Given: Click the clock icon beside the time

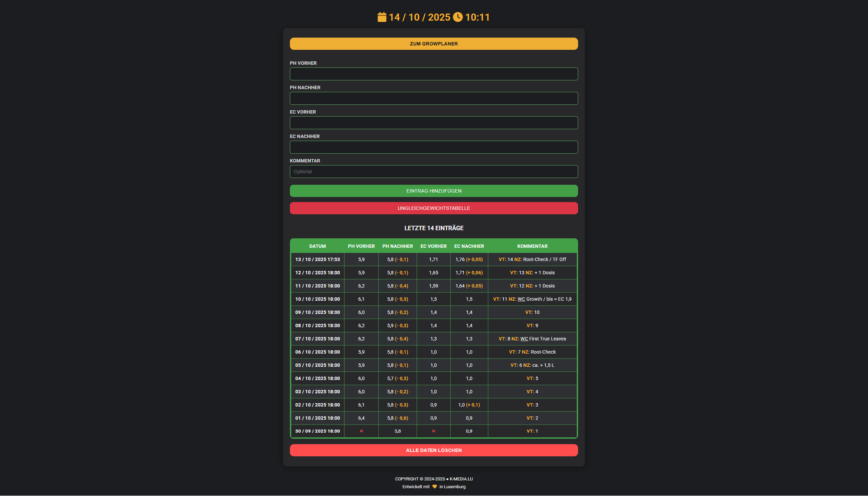Looking at the screenshot, I should [x=458, y=17].
